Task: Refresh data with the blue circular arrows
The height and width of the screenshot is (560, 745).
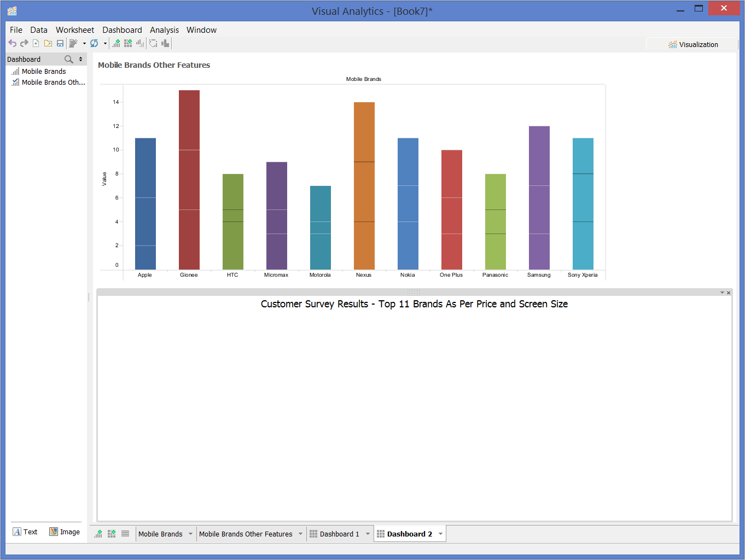Action: [94, 43]
